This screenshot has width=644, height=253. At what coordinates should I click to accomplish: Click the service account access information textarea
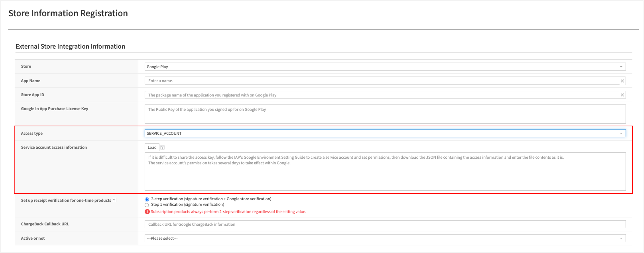tap(385, 172)
